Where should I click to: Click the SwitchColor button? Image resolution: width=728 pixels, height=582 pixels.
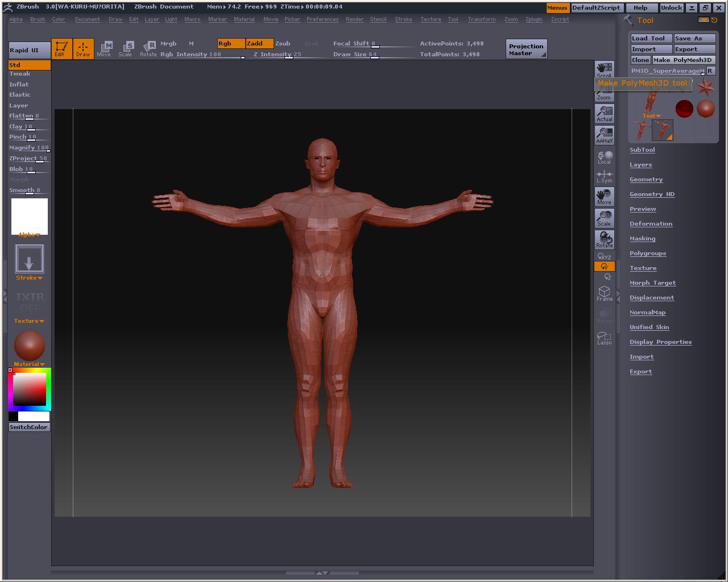[x=29, y=427]
